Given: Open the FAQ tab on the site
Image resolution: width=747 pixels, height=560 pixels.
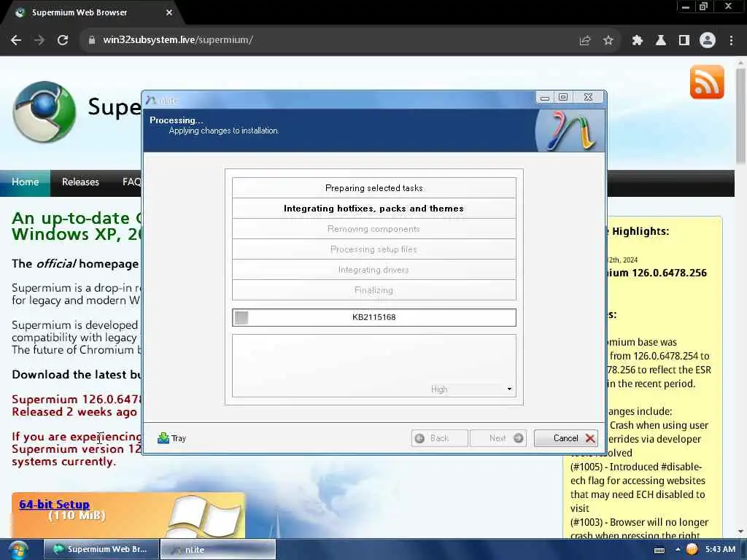Looking at the screenshot, I should [130, 182].
